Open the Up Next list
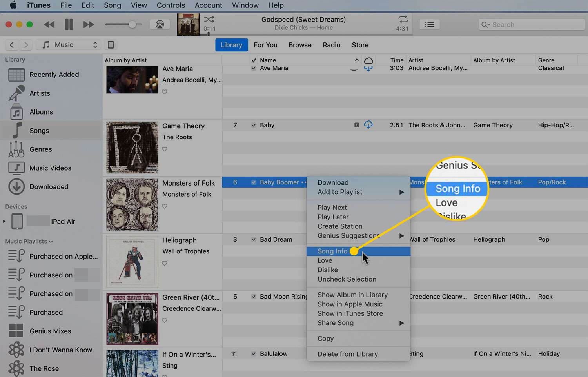This screenshot has width=588, height=377. click(430, 25)
